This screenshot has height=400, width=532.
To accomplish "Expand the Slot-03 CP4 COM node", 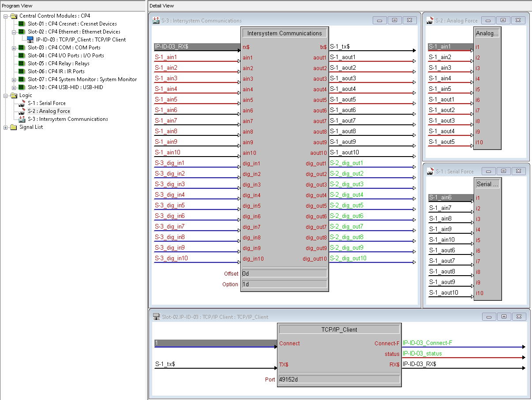I will tap(14, 48).
